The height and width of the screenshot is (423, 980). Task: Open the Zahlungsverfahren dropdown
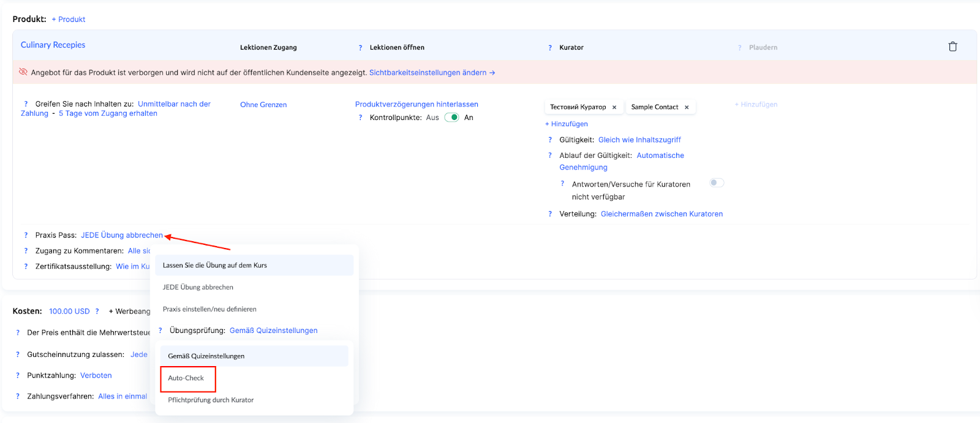tap(123, 396)
